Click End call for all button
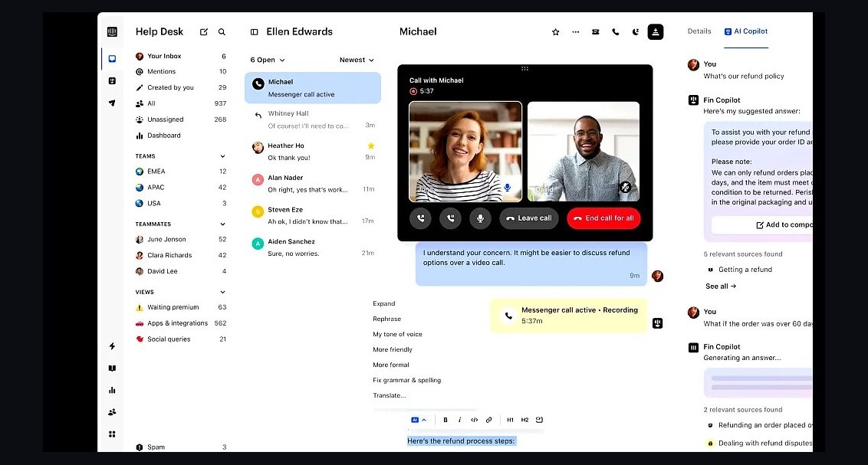868x465 pixels. (604, 218)
